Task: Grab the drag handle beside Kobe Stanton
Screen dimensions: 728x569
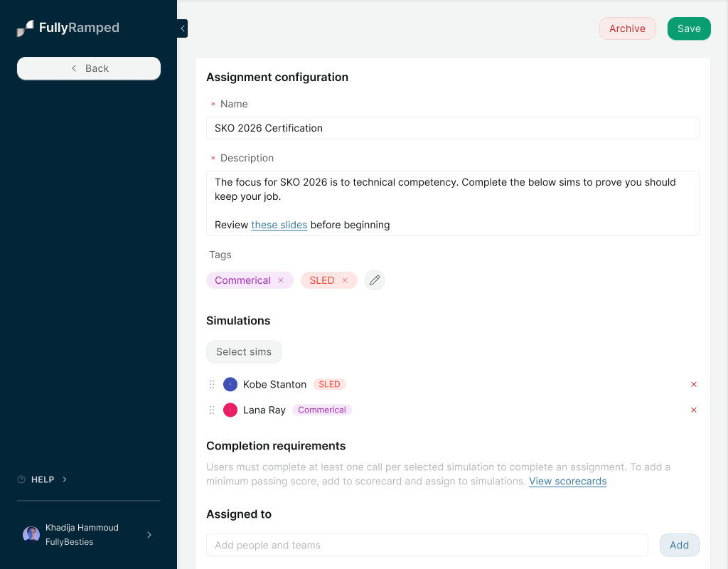Action: [211, 384]
